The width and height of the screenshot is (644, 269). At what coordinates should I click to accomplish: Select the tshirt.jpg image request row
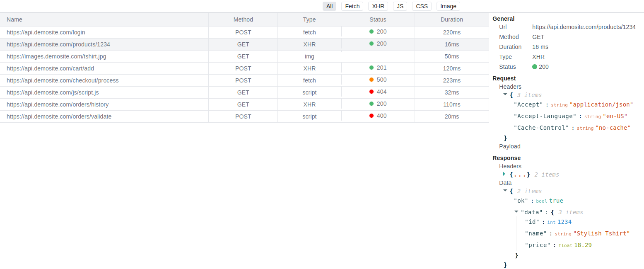(56, 56)
